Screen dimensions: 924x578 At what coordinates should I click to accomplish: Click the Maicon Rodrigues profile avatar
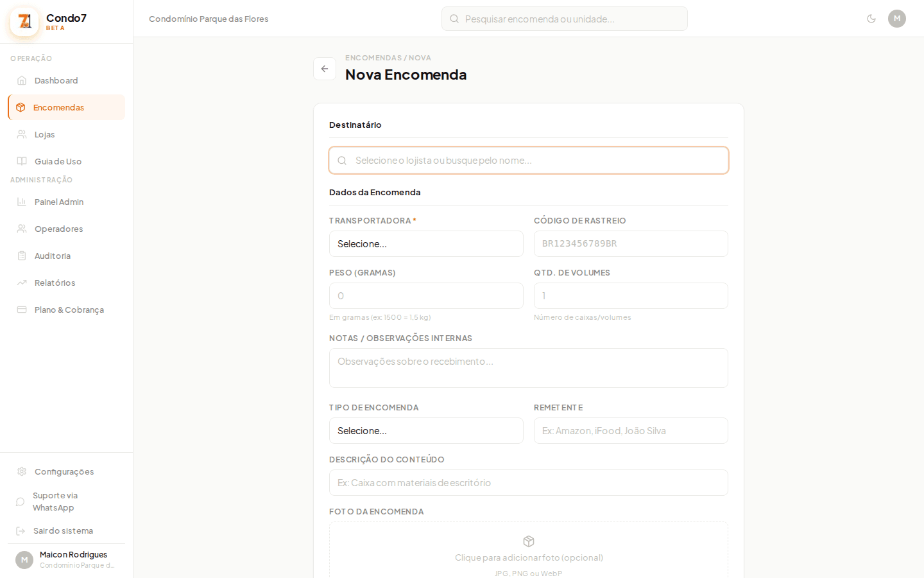pos(24,559)
